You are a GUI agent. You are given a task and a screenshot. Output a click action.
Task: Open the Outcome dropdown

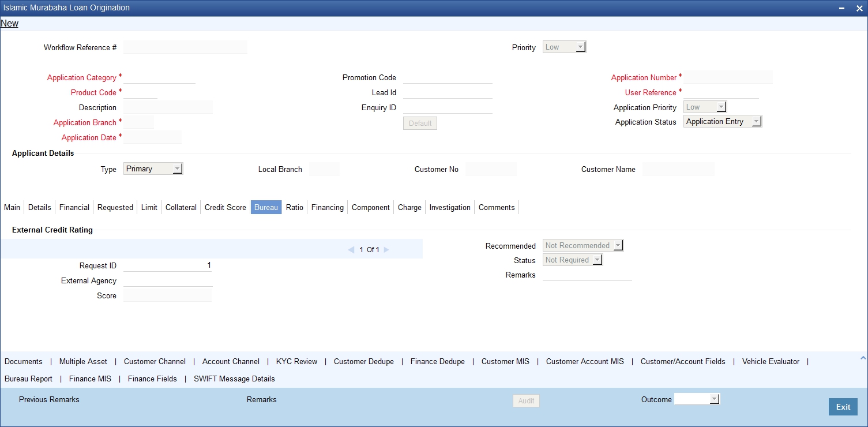click(x=697, y=399)
